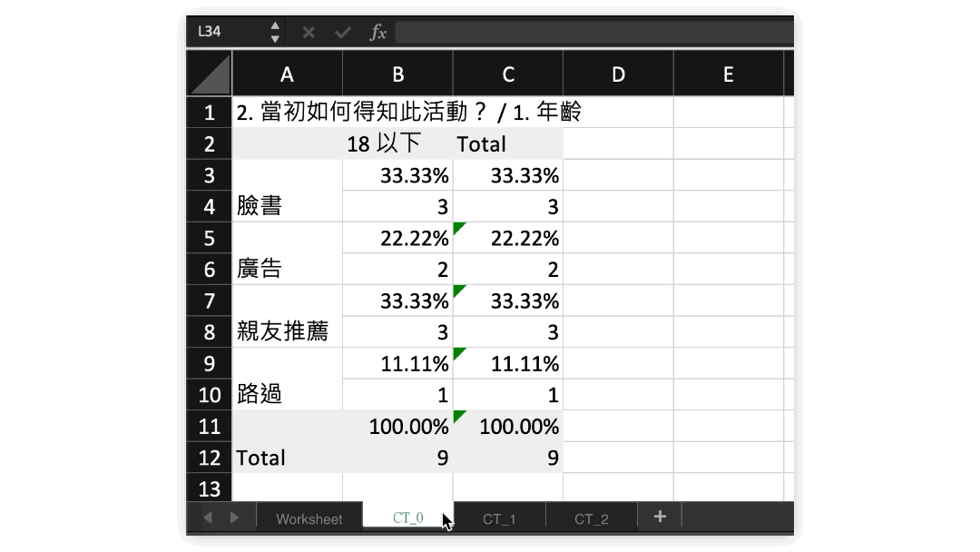This screenshot has height=552, width=980.
Task: Select row 12 header
Action: 210,458
